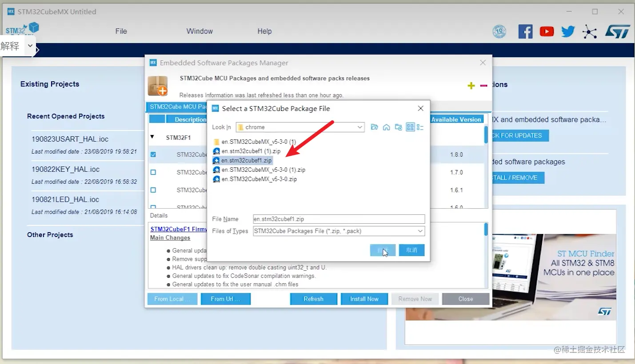Select the 1.8.0 version cell
The height and width of the screenshot is (364, 635).
point(456,154)
